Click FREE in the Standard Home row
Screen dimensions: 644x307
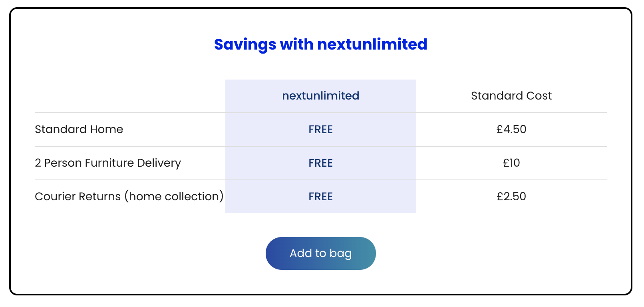320,130
